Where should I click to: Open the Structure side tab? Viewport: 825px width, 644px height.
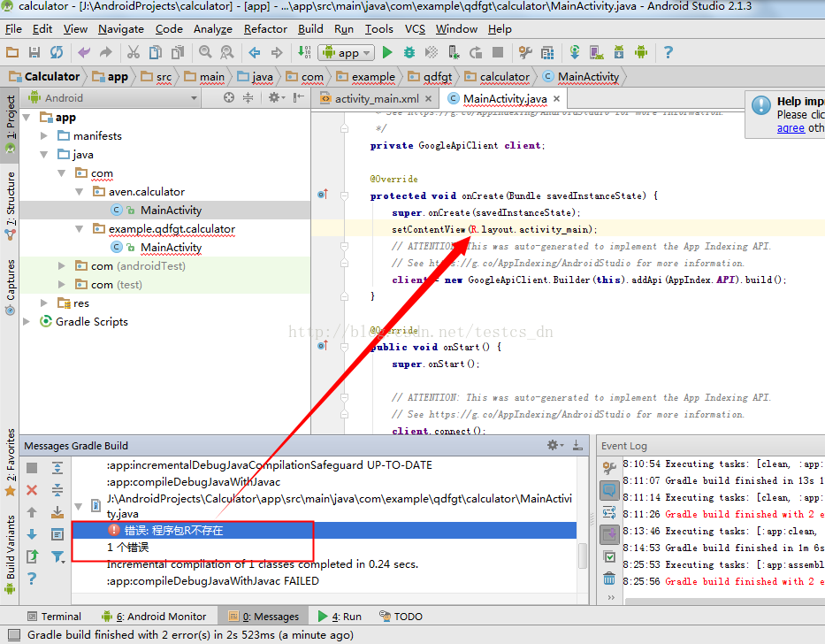click(x=10, y=206)
